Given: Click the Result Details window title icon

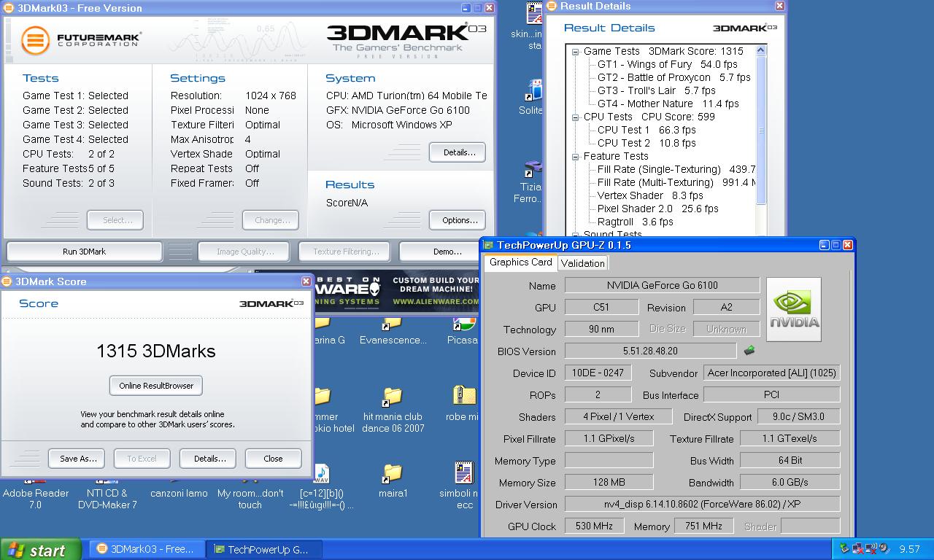Looking at the screenshot, I should point(552,6).
